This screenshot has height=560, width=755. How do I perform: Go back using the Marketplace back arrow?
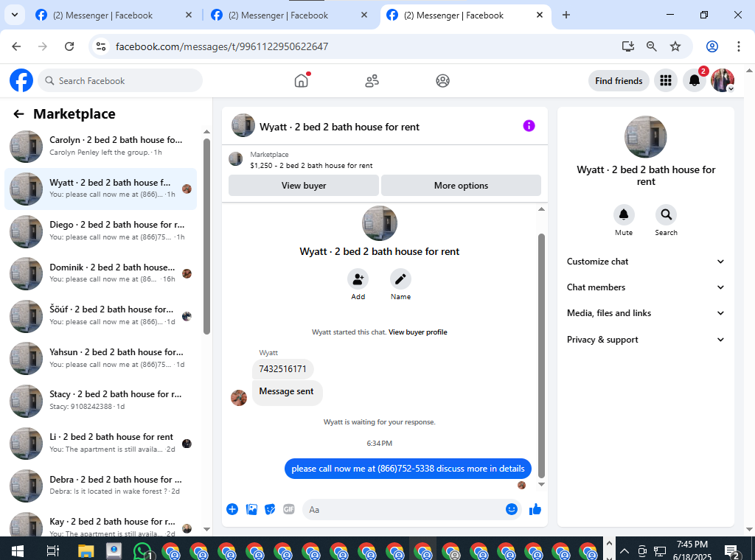(18, 114)
